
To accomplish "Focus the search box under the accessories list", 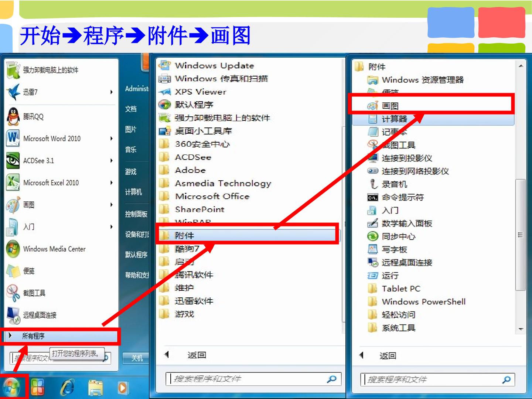I will point(438,379).
